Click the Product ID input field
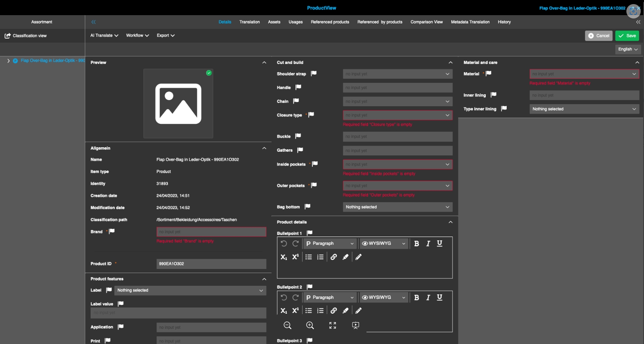The height and width of the screenshot is (344, 644). 211,264
